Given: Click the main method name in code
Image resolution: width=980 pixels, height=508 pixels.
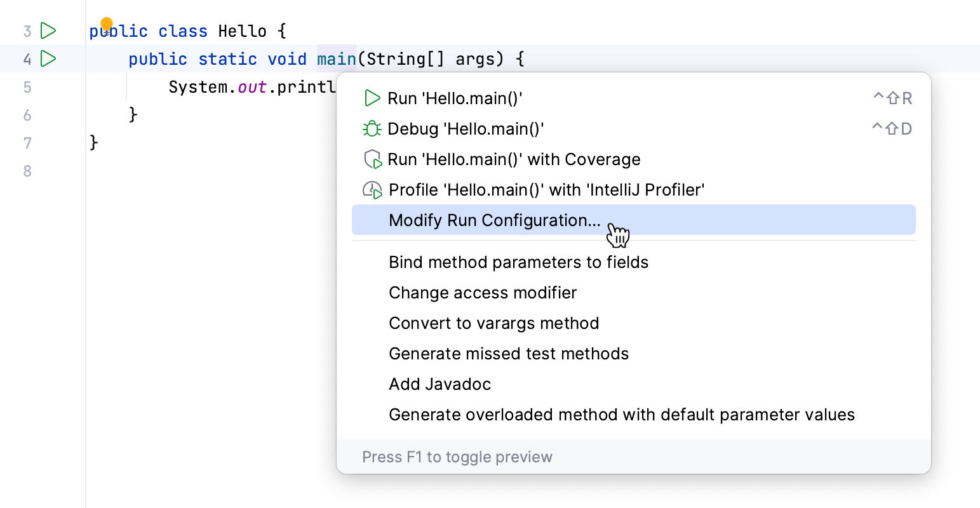Looking at the screenshot, I should tap(337, 59).
